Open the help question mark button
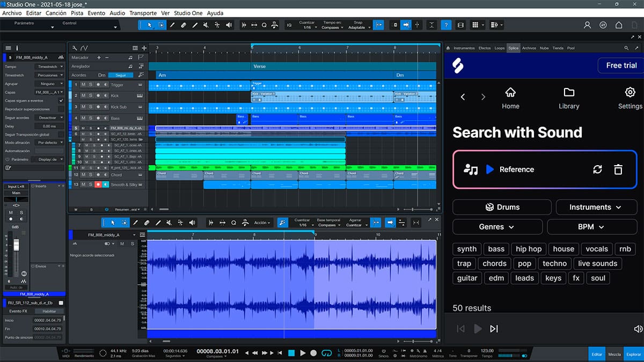644x362 pixels. (446, 25)
